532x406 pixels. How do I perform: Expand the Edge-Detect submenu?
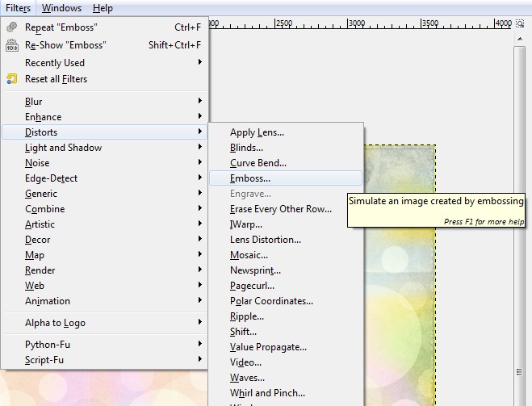(x=104, y=178)
